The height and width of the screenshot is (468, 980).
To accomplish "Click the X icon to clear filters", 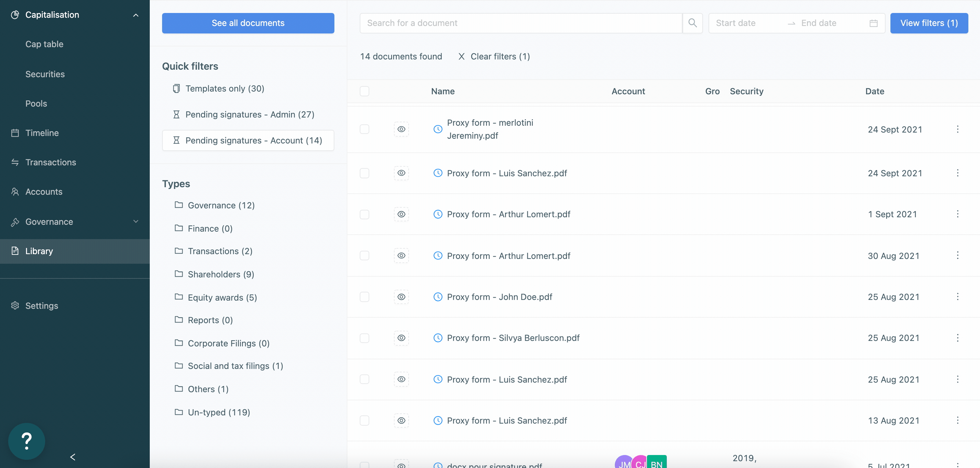I will [461, 57].
